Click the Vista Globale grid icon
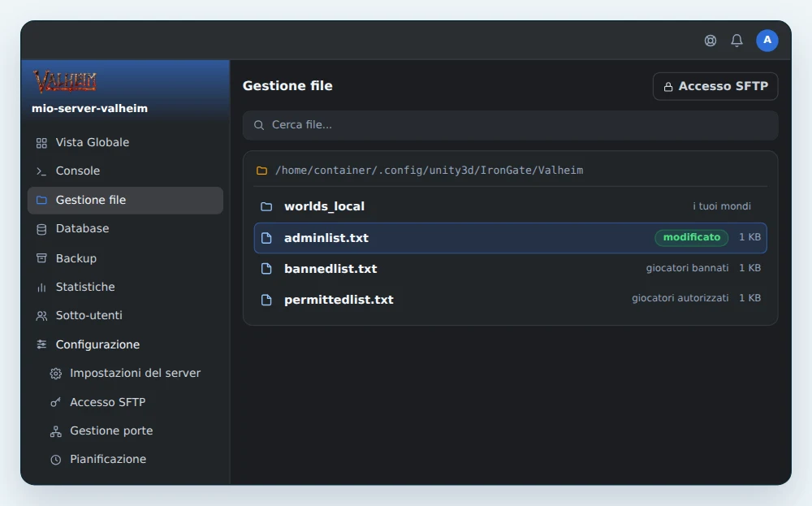The image size is (812, 506). pyautogui.click(x=41, y=143)
